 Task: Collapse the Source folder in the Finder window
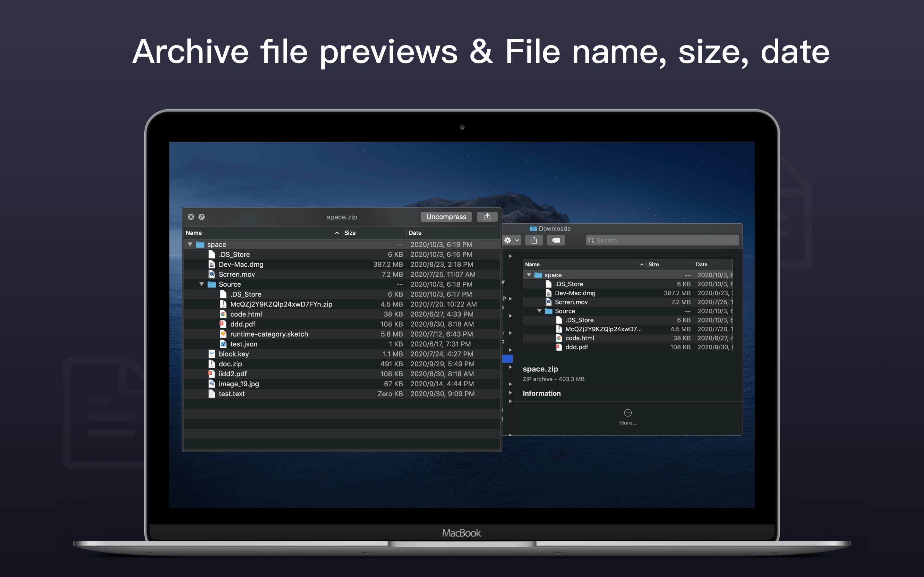tap(540, 311)
